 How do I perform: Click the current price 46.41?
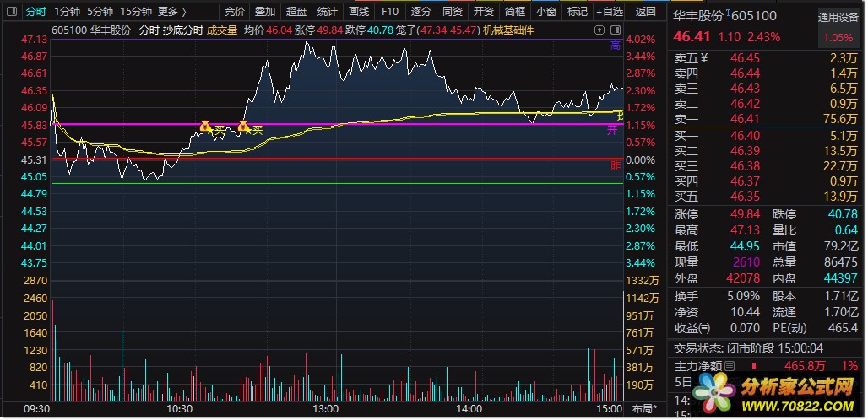[692, 37]
